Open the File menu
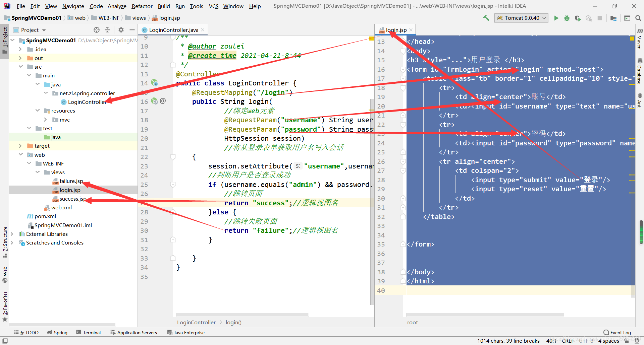This screenshot has height=345, width=644. [x=21, y=6]
